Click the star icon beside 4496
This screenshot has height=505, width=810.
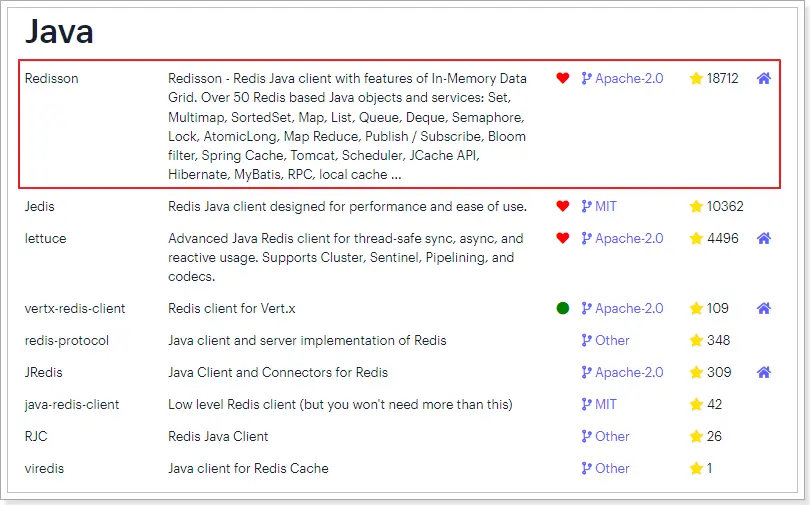click(x=696, y=238)
